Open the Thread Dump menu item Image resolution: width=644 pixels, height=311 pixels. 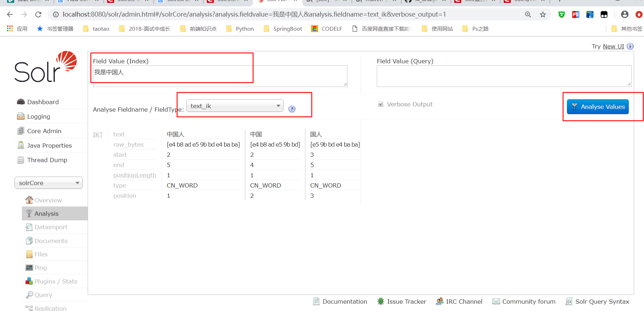click(47, 160)
